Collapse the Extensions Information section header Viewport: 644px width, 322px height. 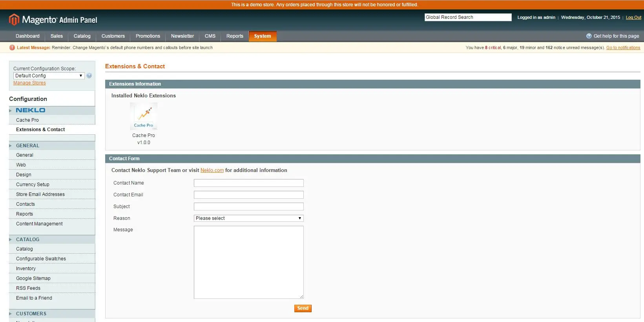click(372, 84)
